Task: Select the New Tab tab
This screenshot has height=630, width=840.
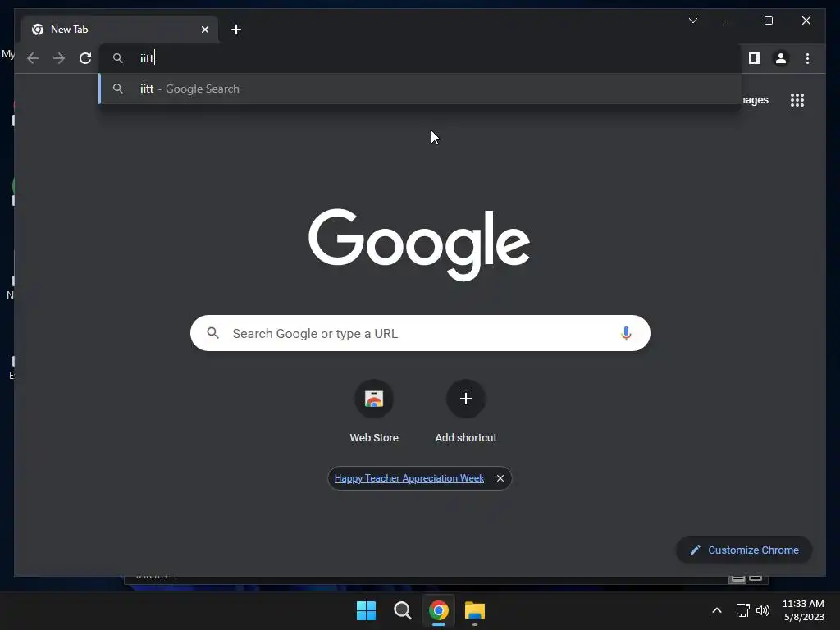Action: pyautogui.click(x=120, y=30)
